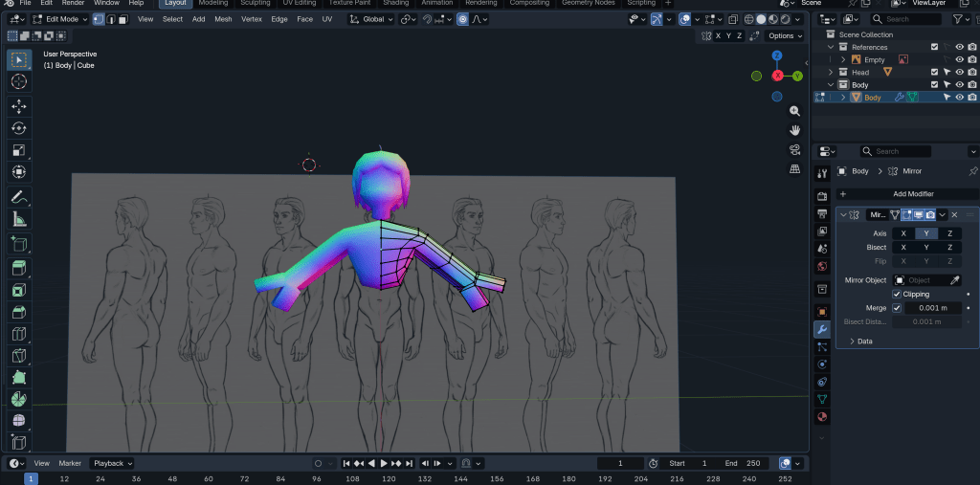Open the Global transform orientation dropdown
The image size is (980, 485).
372,19
